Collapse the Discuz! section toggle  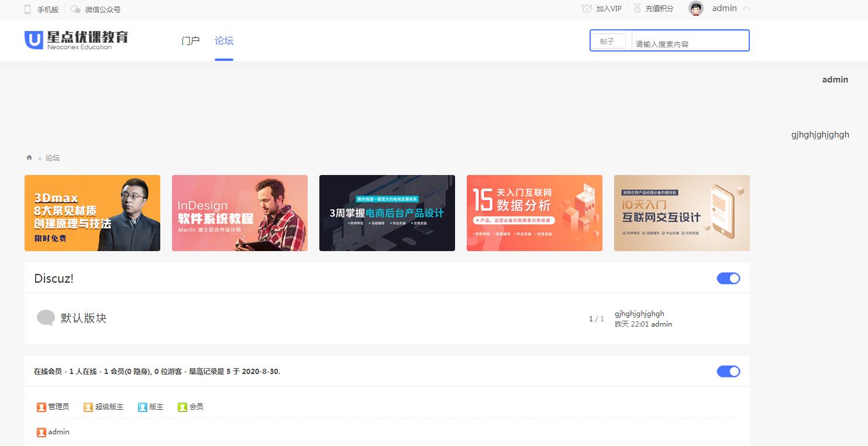pyautogui.click(x=728, y=279)
